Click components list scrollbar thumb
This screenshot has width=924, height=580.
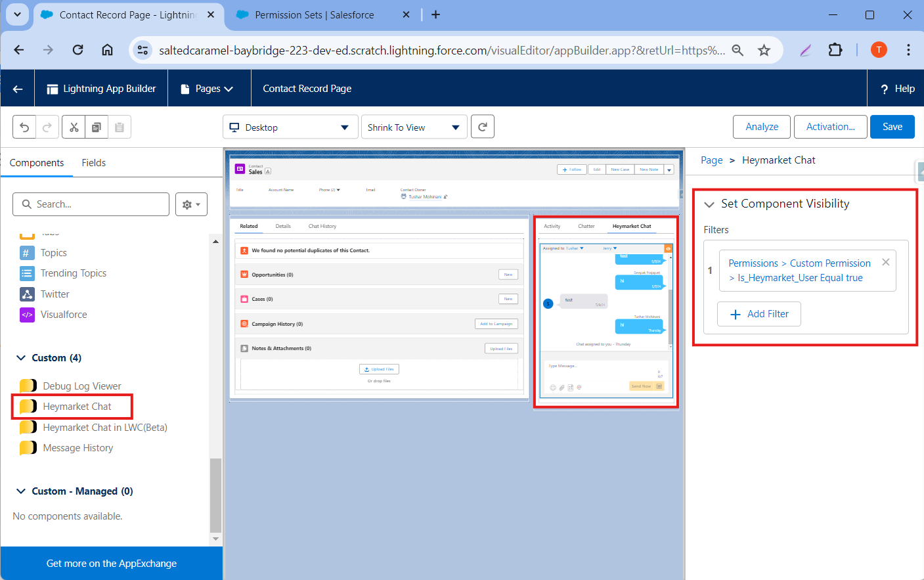point(215,496)
